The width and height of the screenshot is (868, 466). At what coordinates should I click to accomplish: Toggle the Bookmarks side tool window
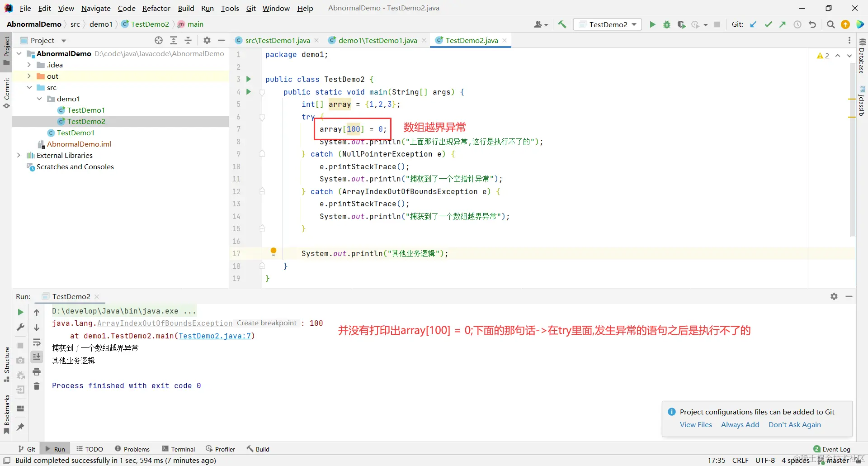pos(6,415)
